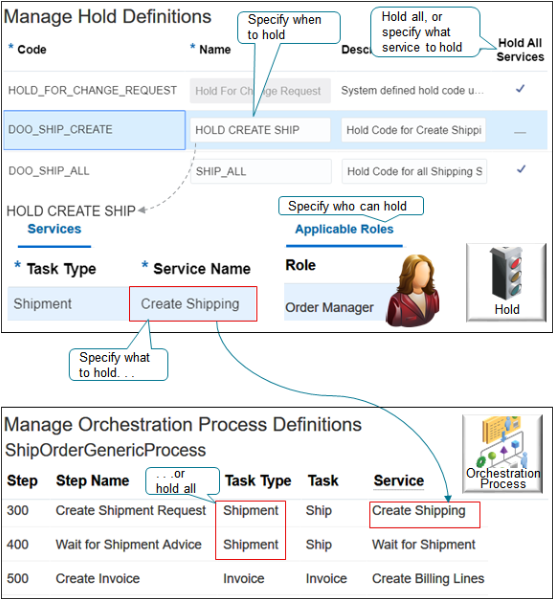Toggle Hold All Services for DOO_SHIP_CREATE row
The image size is (554, 600).
[520, 132]
